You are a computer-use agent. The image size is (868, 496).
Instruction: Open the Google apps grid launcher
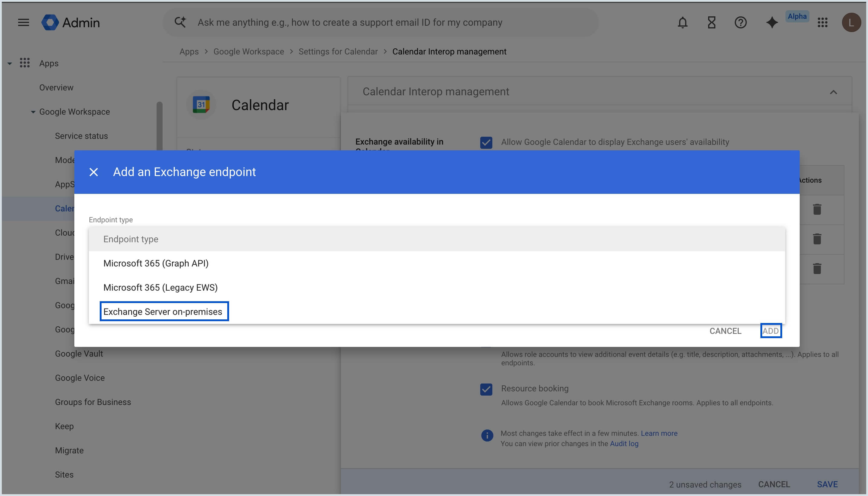pos(822,22)
